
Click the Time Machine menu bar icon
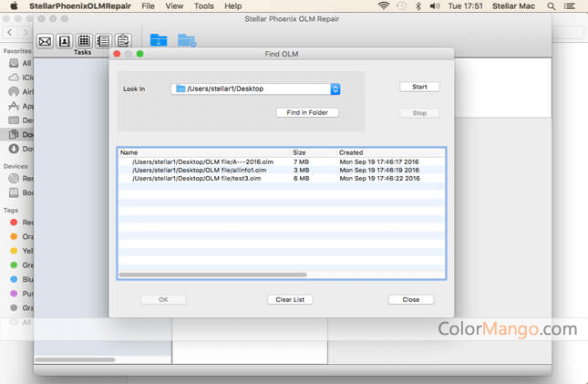pyautogui.click(x=401, y=6)
